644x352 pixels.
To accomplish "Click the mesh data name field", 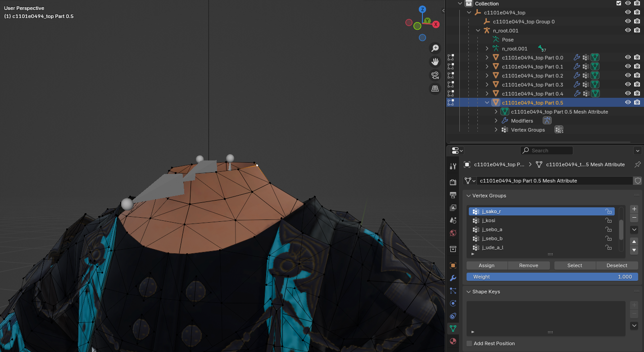I will click(555, 181).
